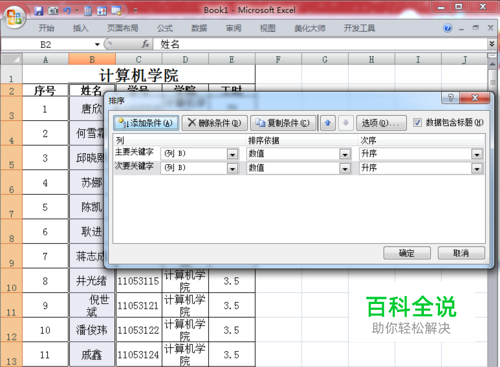Click the 删除条件 button in sort dialog
This screenshot has height=367, width=500.
[x=215, y=123]
